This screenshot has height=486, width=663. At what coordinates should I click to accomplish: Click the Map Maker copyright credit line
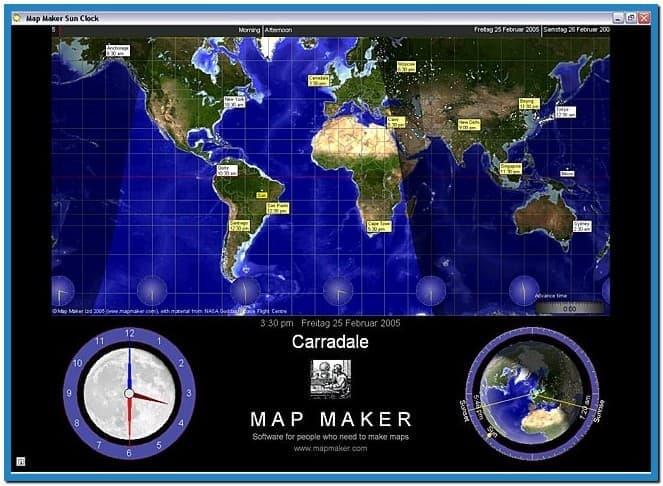170,311
